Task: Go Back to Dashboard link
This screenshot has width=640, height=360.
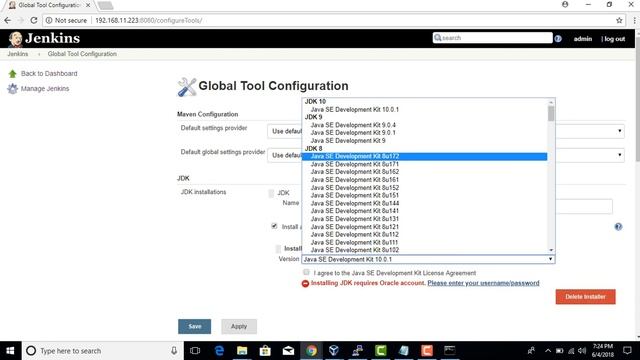Action: 49,73
